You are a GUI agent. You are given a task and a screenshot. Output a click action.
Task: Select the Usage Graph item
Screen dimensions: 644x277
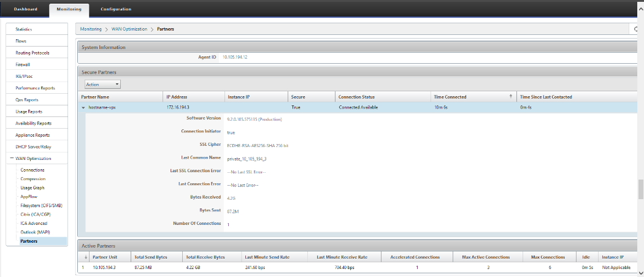pos(33,188)
